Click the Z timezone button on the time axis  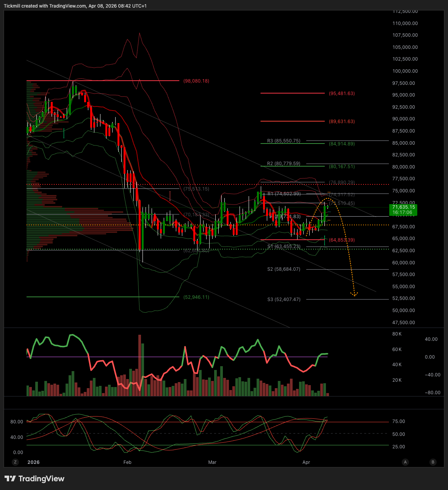15,462
